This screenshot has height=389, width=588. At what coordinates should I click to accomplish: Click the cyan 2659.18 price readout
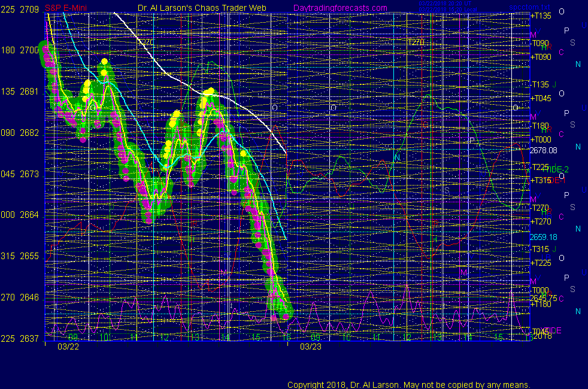[x=543, y=237]
